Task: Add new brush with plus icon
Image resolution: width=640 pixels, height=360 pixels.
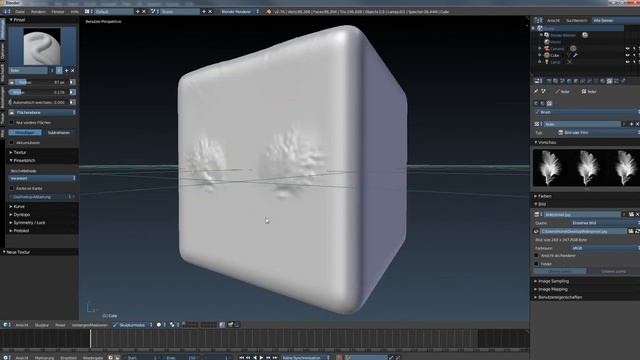Action: coord(67,71)
